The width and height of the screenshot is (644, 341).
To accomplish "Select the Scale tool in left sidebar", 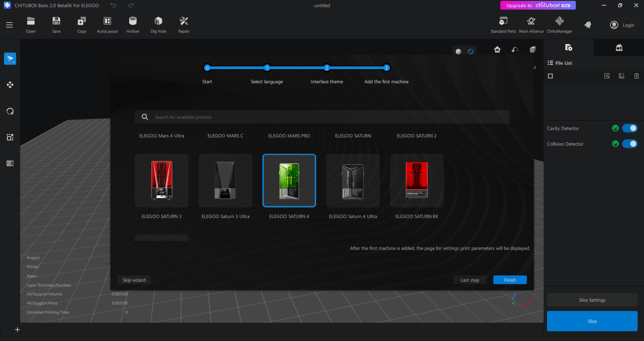I will coord(10,137).
